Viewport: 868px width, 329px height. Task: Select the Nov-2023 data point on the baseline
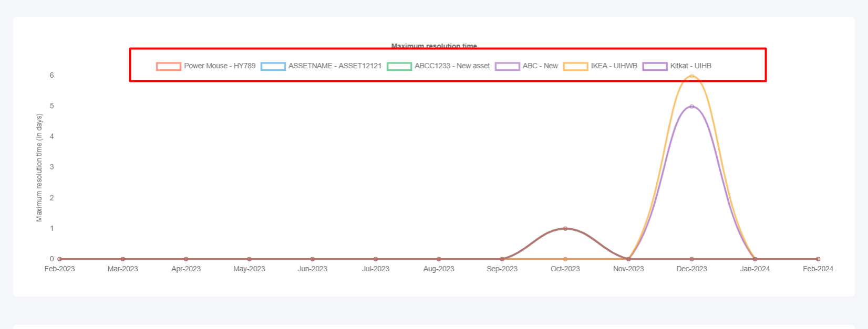tap(628, 259)
